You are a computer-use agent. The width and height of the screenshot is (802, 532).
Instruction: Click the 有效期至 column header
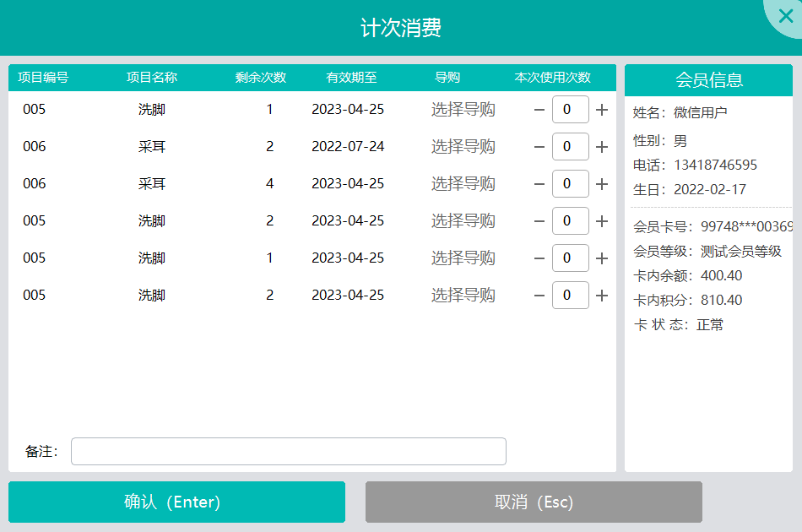(x=351, y=78)
